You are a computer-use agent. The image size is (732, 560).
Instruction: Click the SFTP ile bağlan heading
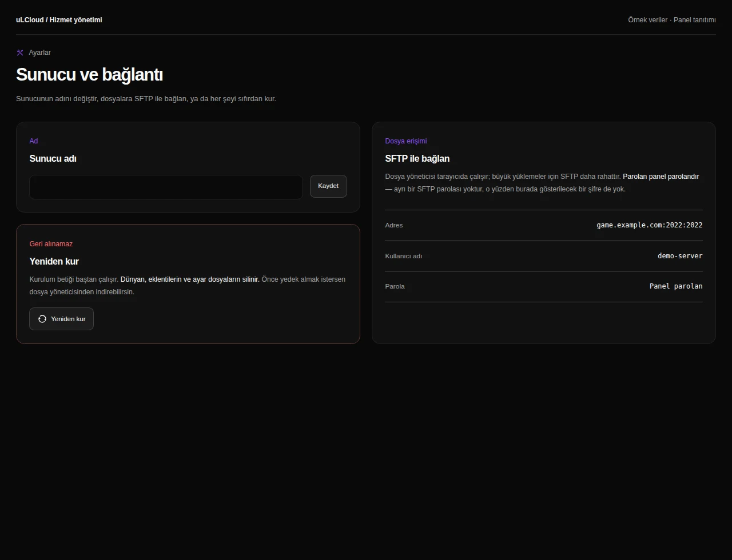417,159
